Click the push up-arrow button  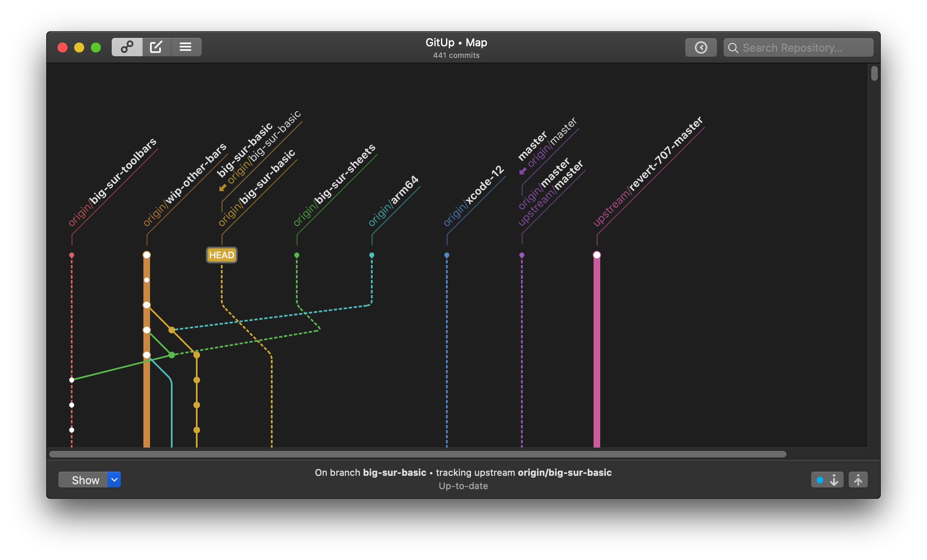coord(858,480)
